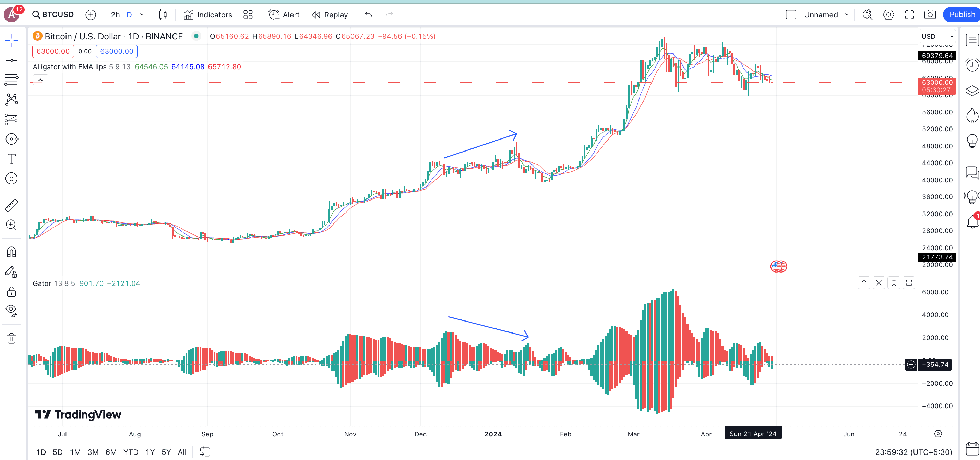The image size is (980, 460).
Task: Click the BTCUSD symbol search field
Action: click(53, 15)
